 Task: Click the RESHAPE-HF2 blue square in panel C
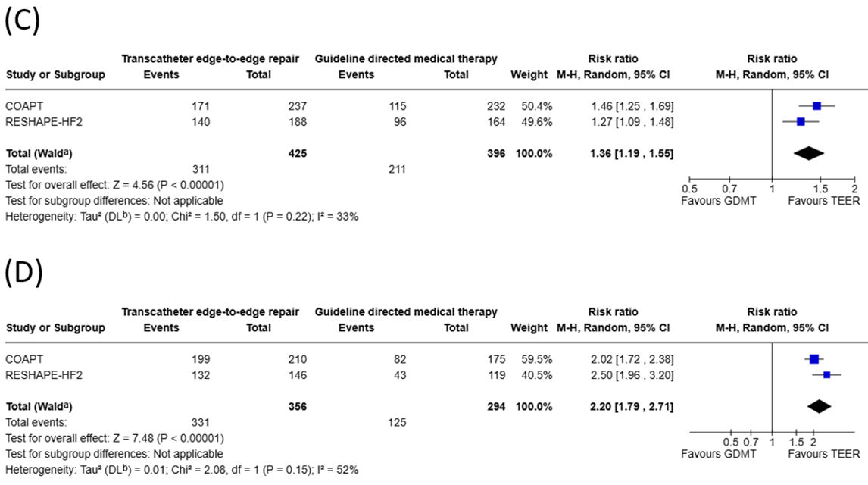click(x=801, y=121)
